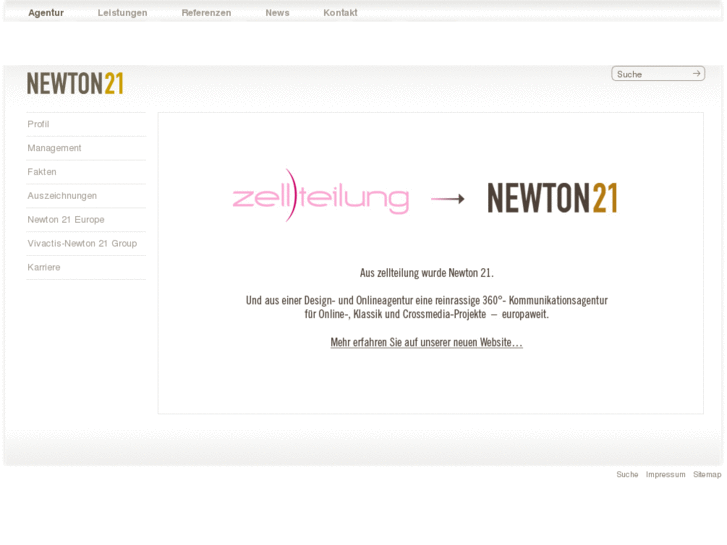Viewport: 727px width, 545px height.
Task: Select Auszeichnungen in the sidebar
Action: (x=62, y=196)
